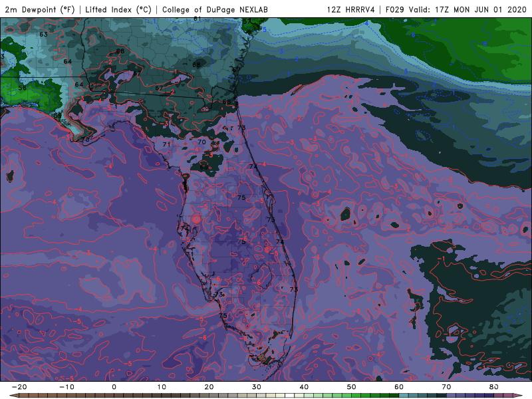
Task: Click the '59' dewpoint value near the coast
Action: (58, 115)
